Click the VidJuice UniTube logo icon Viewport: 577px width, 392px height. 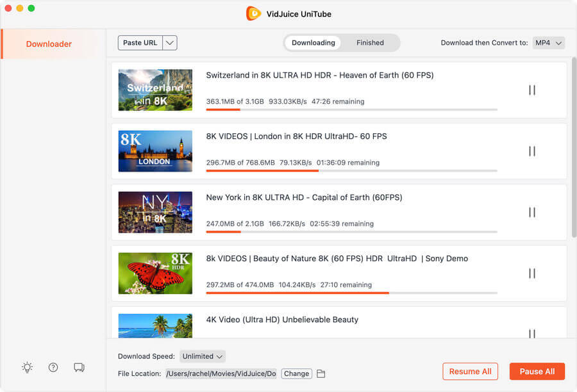pos(254,13)
